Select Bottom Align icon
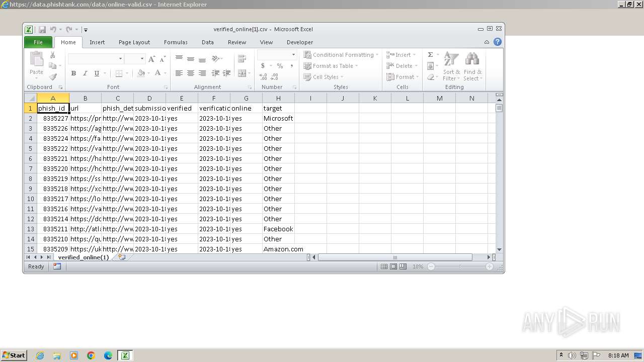This screenshot has height=362, width=644. tap(202, 59)
